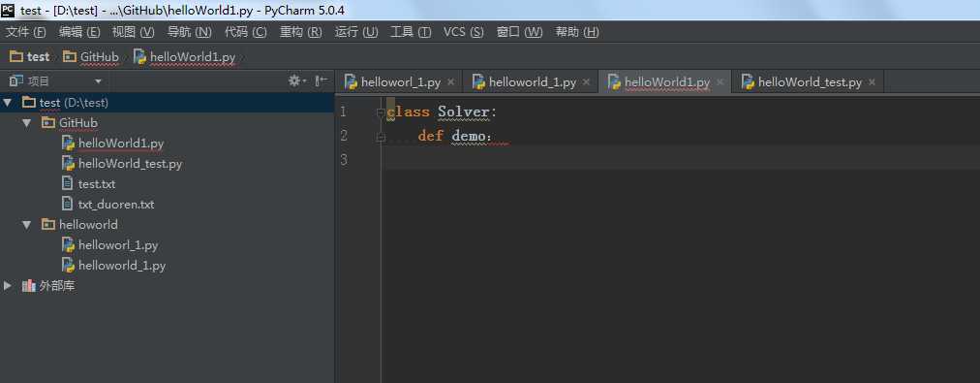Open the VCS (S) menu

[x=464, y=32]
